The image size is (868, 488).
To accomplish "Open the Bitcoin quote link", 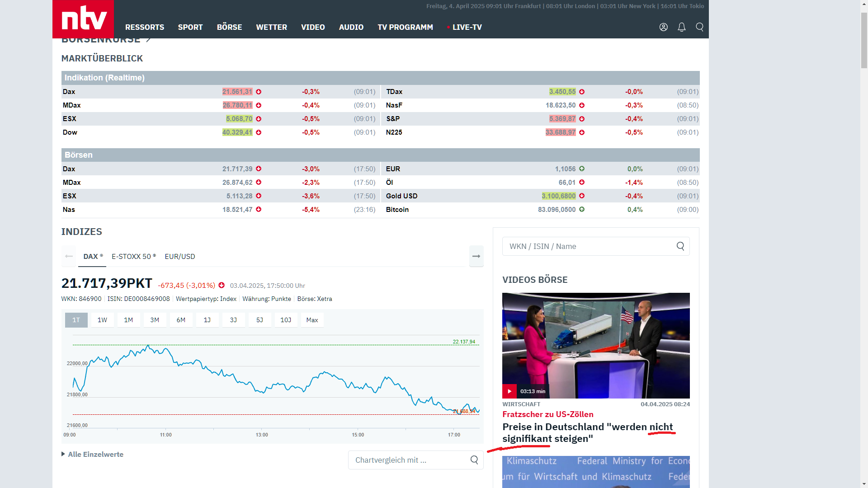I will [x=397, y=210].
